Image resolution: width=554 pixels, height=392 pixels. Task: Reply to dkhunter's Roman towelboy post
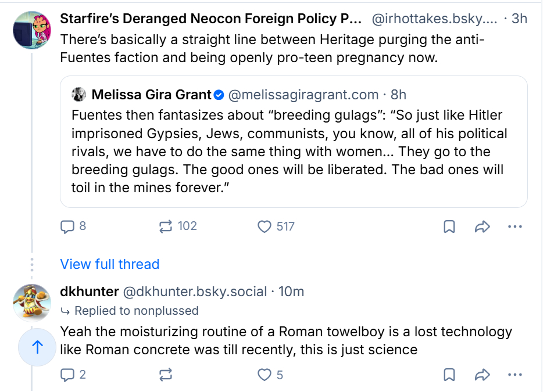pyautogui.click(x=69, y=375)
